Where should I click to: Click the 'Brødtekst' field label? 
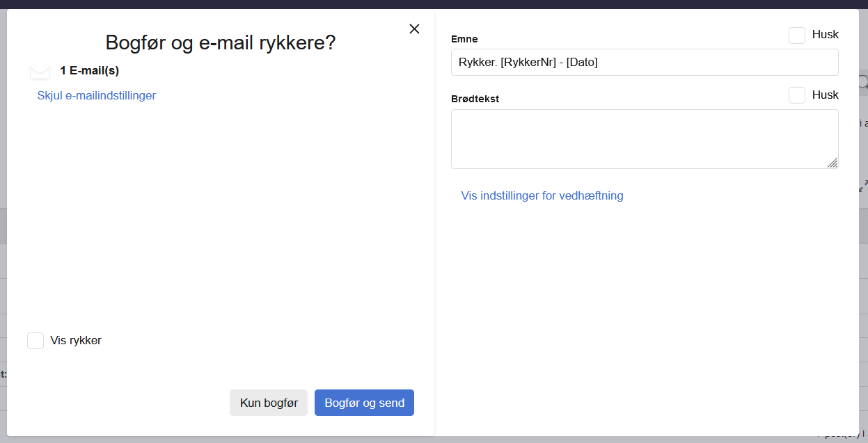pyautogui.click(x=475, y=99)
